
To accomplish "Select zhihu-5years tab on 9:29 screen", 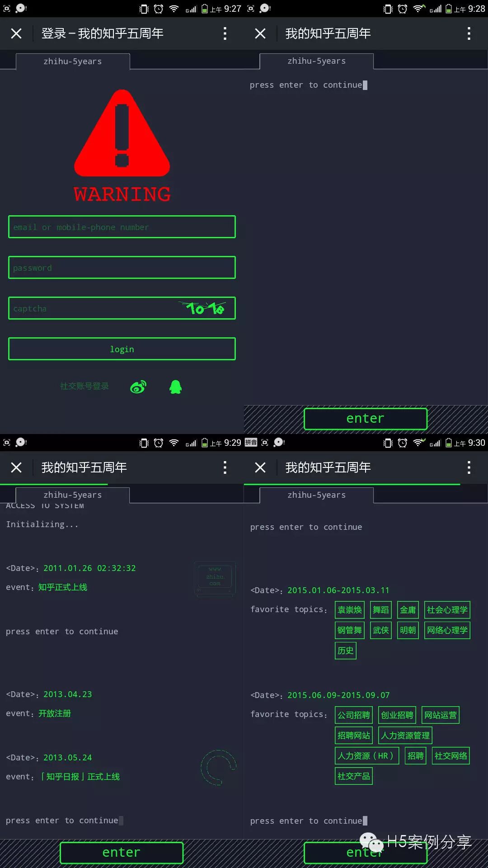I will (x=73, y=495).
